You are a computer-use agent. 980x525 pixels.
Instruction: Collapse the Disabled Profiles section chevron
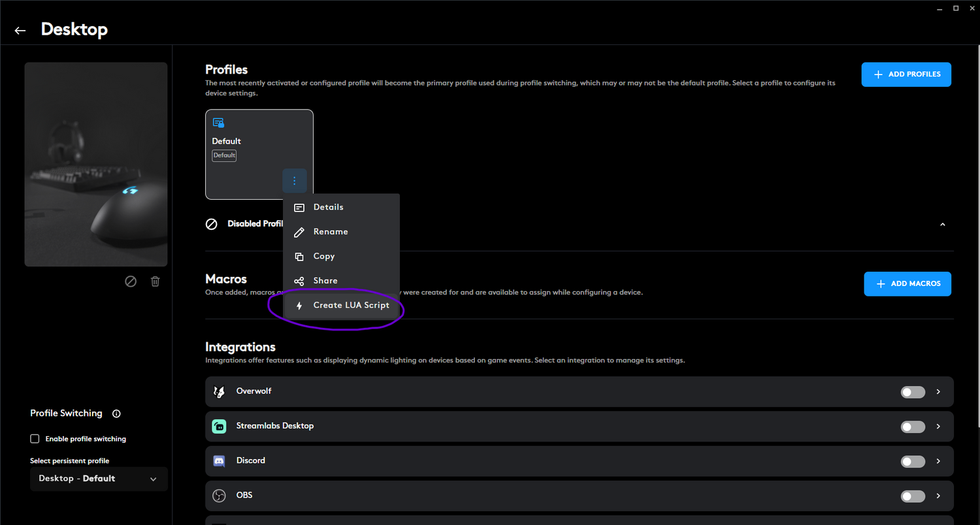[942, 225]
